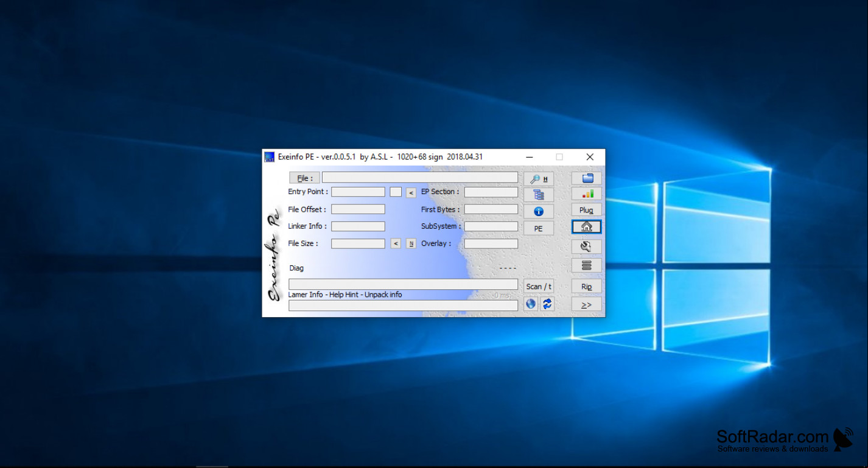Click the < button beside File Size
This screenshot has width=868, height=468.
396,243
